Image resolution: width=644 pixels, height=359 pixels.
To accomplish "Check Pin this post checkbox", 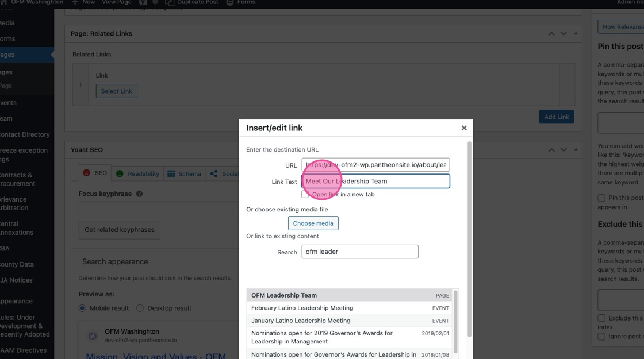I will 601,198.
